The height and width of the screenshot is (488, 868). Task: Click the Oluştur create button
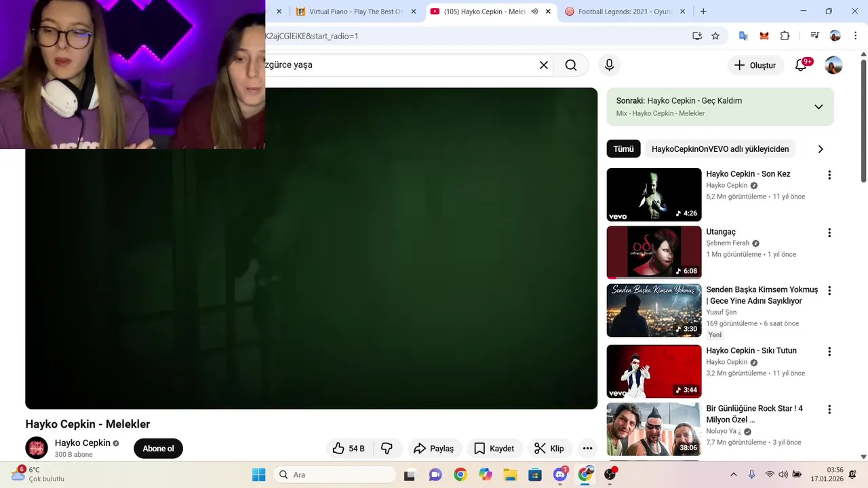click(756, 65)
